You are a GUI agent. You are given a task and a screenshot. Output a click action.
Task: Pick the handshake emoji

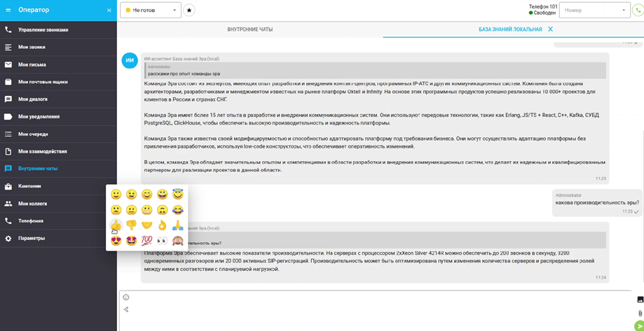(147, 225)
